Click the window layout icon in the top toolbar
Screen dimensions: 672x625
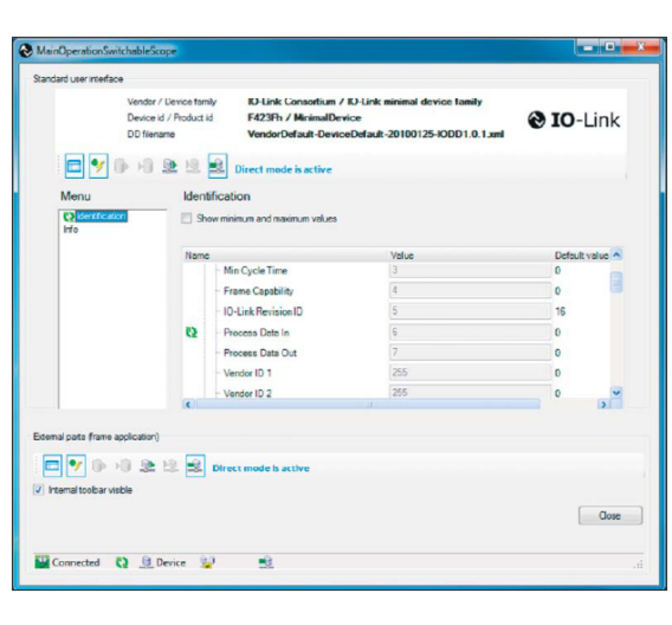click(74, 166)
